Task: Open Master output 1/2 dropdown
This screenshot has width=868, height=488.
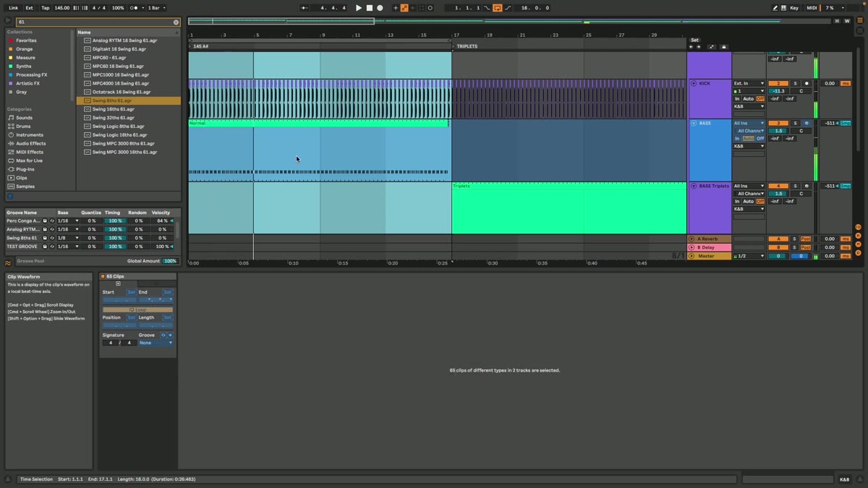Action: point(749,256)
